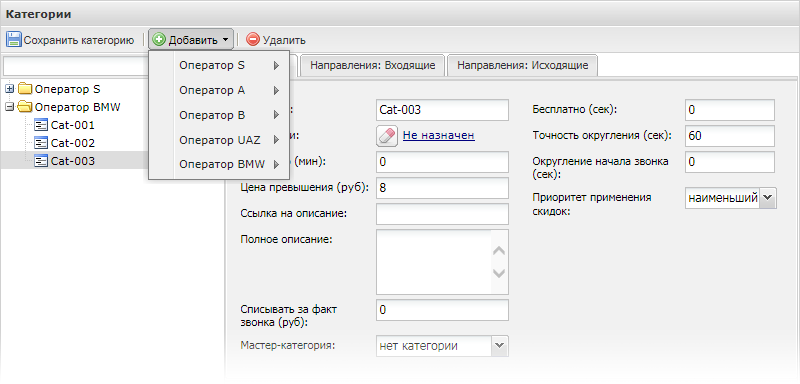Click the Бесплатно (сек) field
Screen dimensions: 800x384
point(730,110)
